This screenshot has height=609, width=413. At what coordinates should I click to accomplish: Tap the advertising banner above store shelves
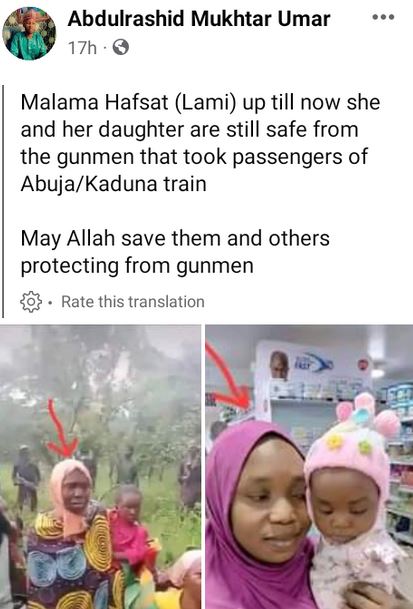315,367
